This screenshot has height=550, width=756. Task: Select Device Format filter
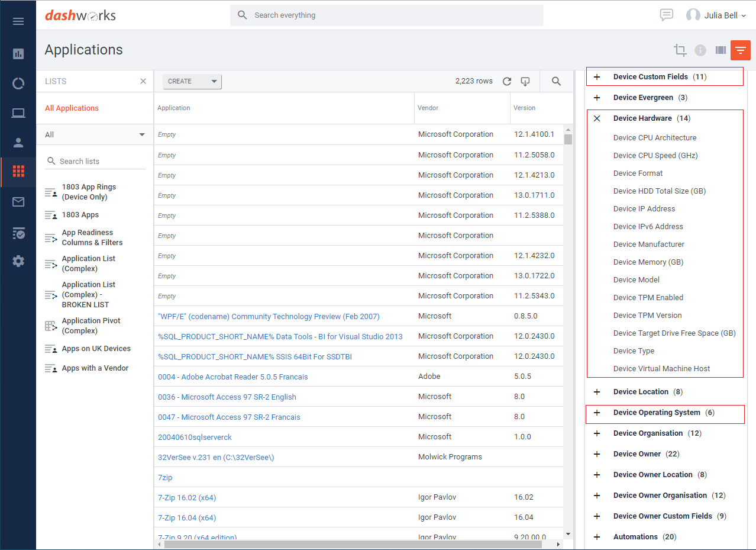tap(638, 173)
